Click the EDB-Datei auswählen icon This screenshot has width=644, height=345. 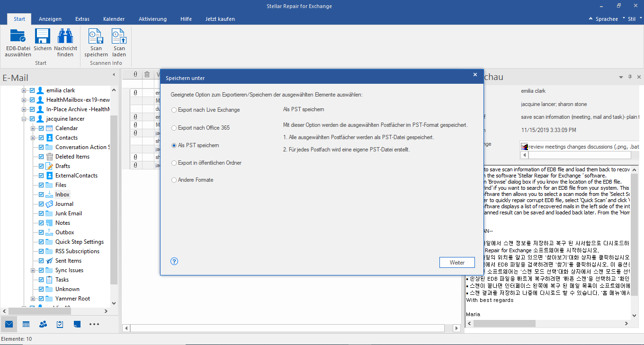tap(18, 37)
